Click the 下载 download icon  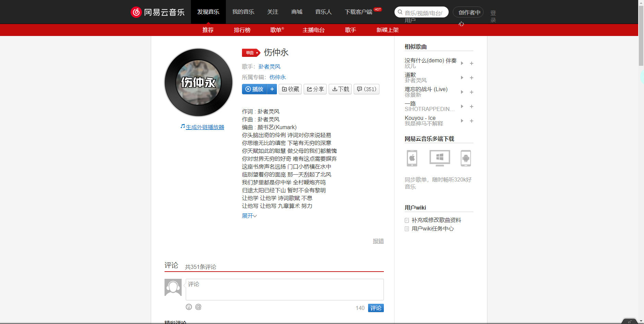pos(335,89)
